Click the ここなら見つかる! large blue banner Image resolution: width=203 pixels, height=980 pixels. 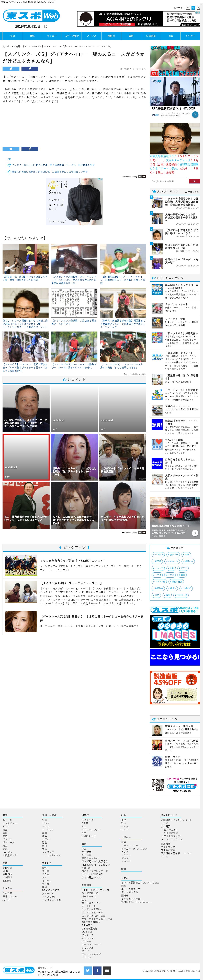(x=175, y=657)
